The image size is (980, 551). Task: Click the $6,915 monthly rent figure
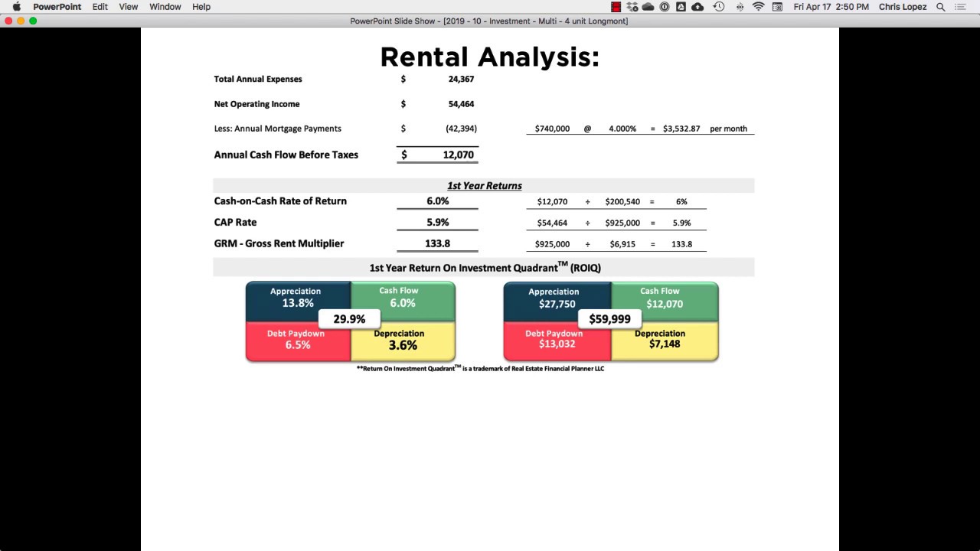622,244
